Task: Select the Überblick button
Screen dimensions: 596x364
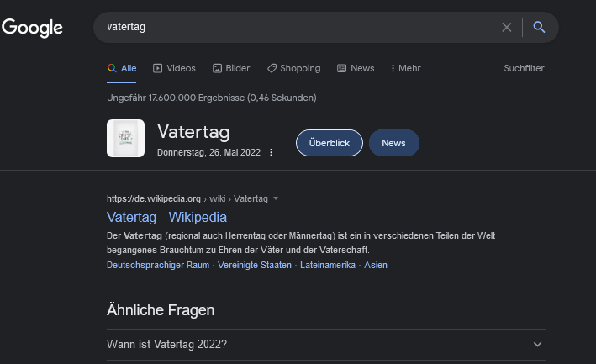Action: click(x=329, y=143)
